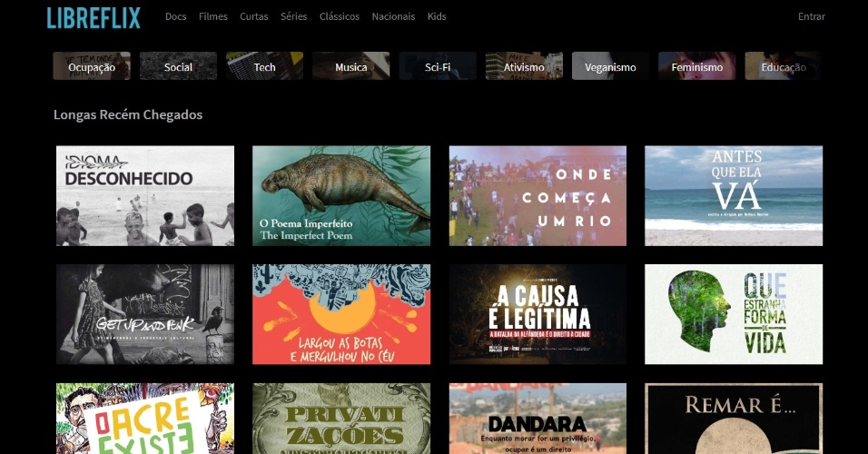Click the Longas Recém Chegados heading
The width and height of the screenshot is (868, 454).
(128, 114)
